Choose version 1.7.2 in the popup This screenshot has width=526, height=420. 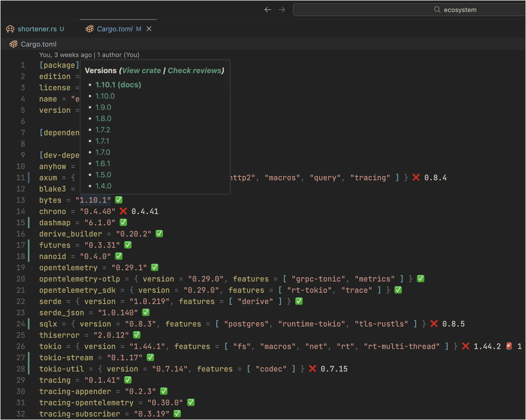[103, 130]
